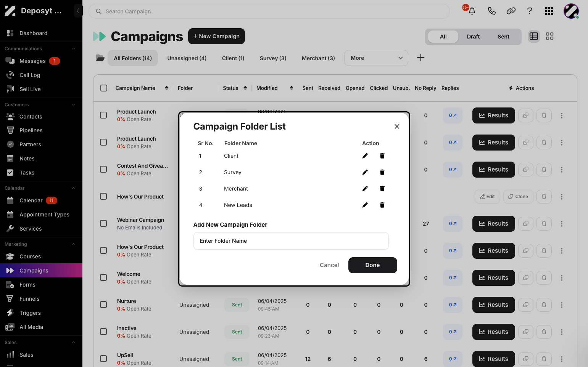Collapse the Marketing sidebar section
The height and width of the screenshot is (367, 588).
[x=74, y=244]
